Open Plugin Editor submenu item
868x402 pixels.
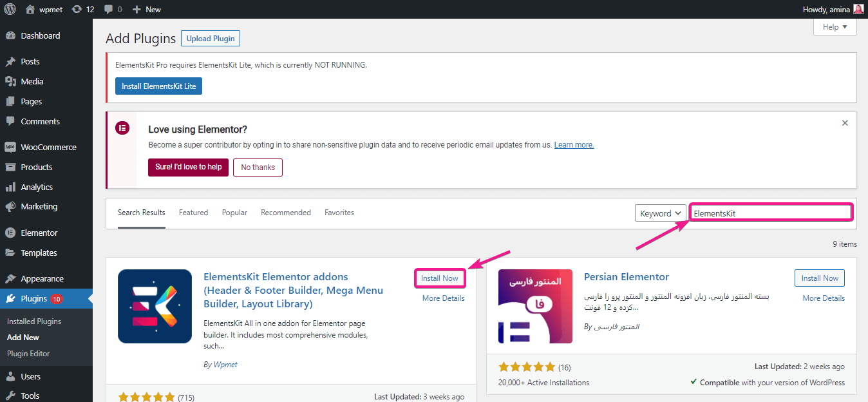(28, 353)
